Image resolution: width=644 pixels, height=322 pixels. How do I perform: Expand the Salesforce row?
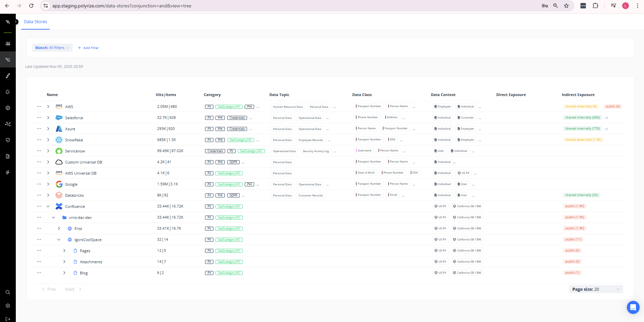pyautogui.click(x=48, y=118)
